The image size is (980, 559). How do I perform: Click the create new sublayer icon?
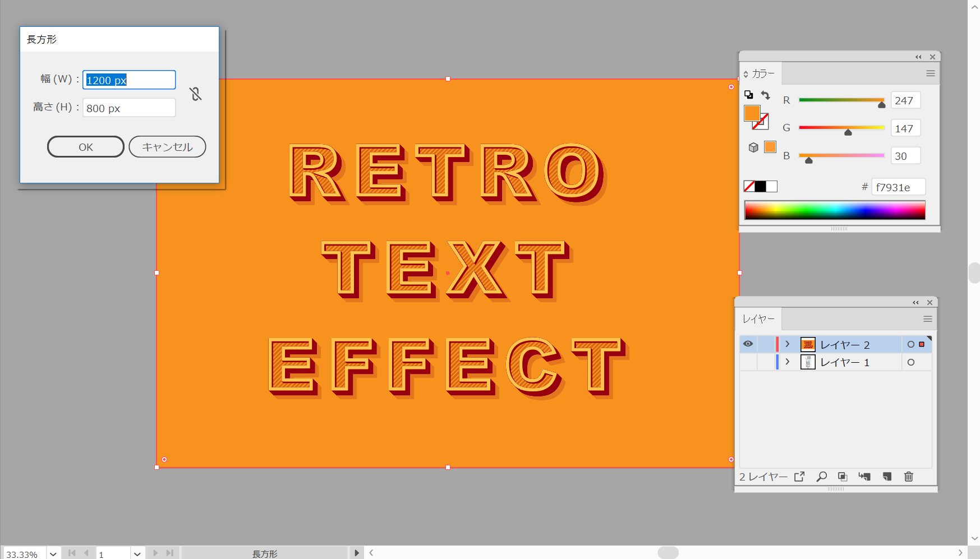click(864, 477)
